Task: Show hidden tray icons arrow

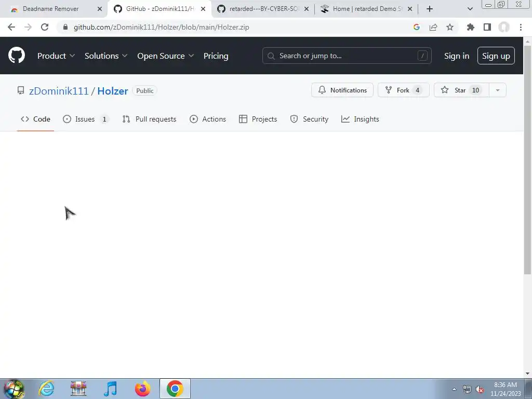Action: pyautogui.click(x=454, y=389)
